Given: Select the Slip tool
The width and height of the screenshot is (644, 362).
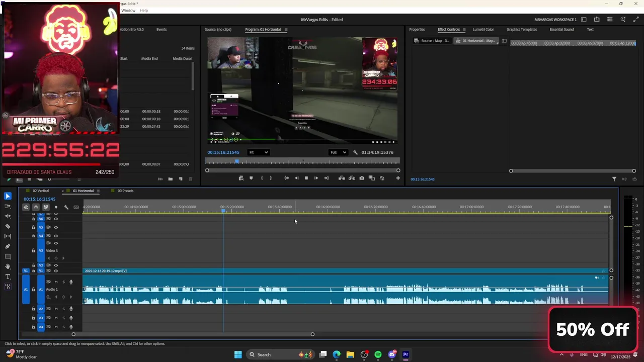Looking at the screenshot, I should [8, 236].
